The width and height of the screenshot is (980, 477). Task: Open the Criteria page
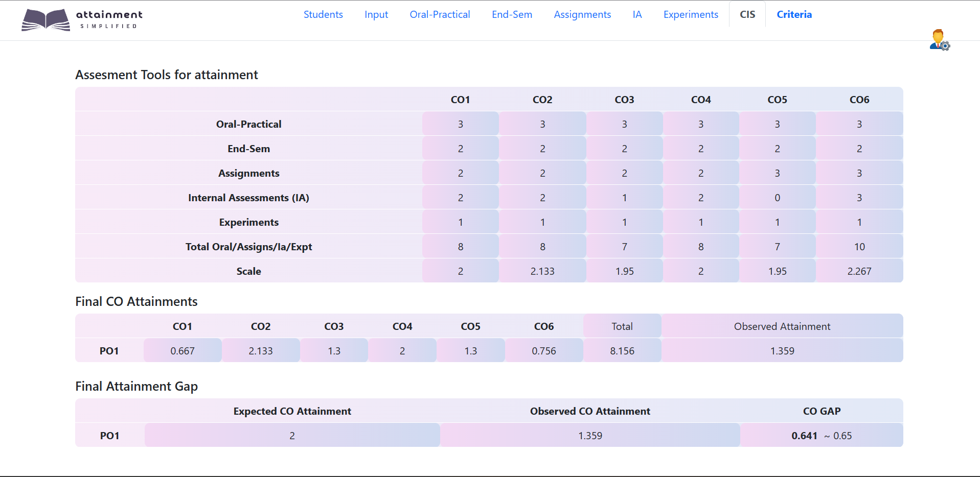[794, 14]
